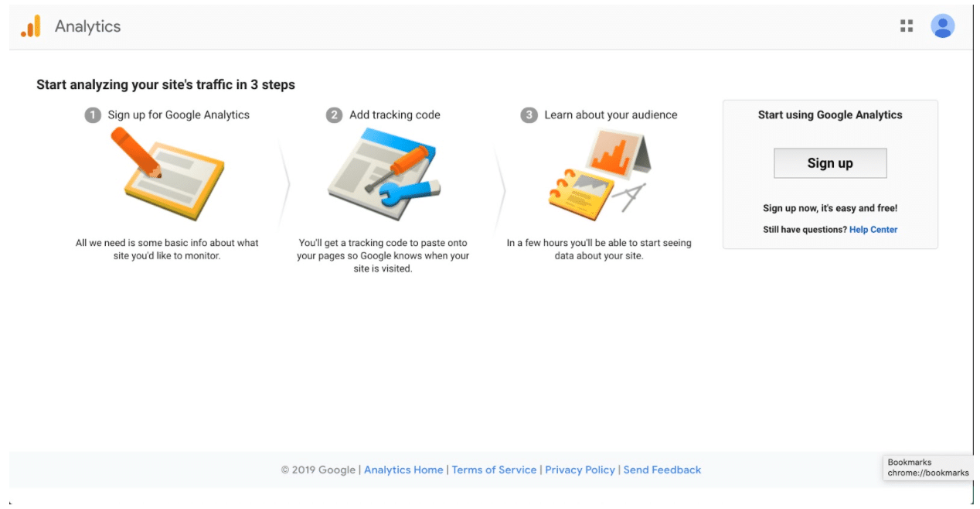
Task: Click the 'Add tracking code' step heading
Action: click(x=394, y=115)
